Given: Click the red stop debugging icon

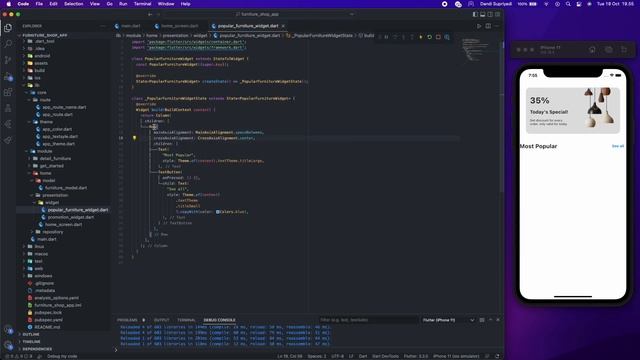Looking at the screenshot, I should 438,37.
